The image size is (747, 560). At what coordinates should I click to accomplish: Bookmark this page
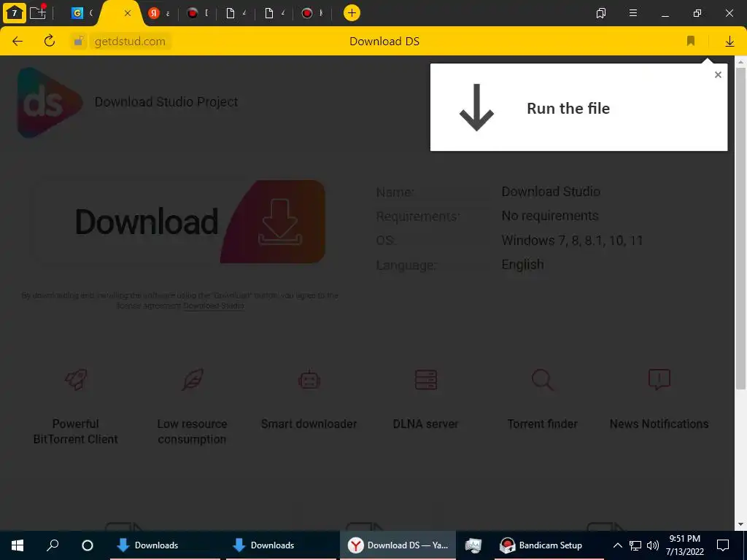coord(691,41)
